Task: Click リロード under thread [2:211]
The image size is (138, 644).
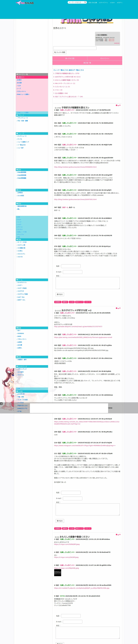Action: coord(88,529)
